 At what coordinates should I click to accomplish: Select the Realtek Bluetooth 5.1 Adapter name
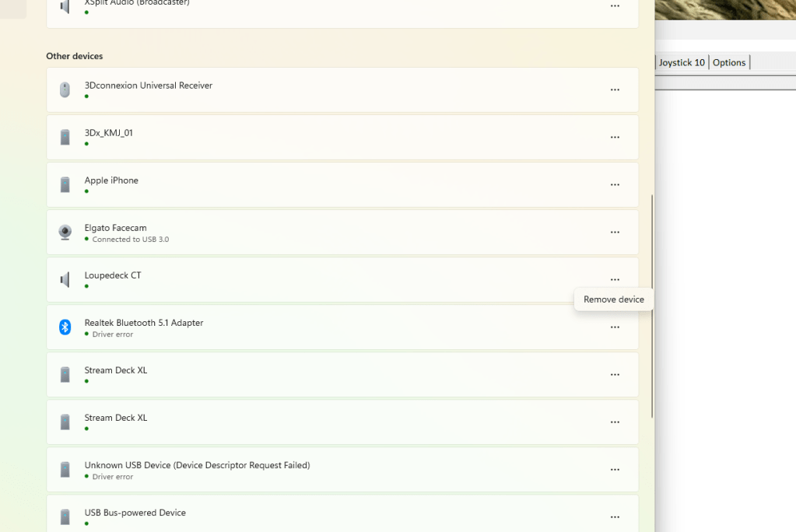144,323
